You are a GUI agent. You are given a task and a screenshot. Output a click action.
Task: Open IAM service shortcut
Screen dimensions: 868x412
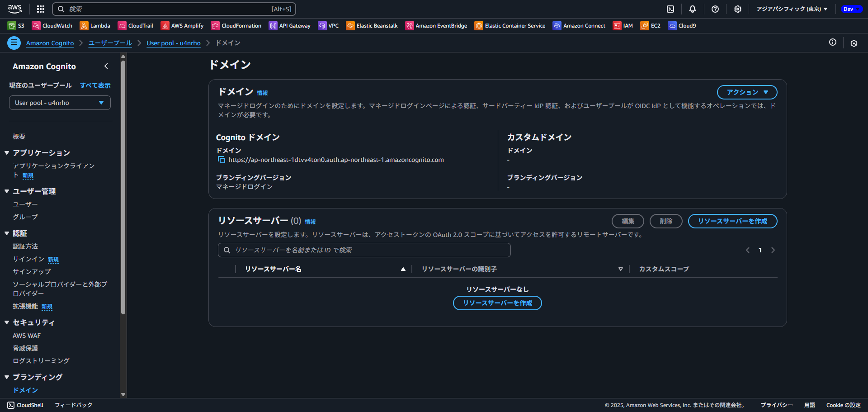click(623, 26)
